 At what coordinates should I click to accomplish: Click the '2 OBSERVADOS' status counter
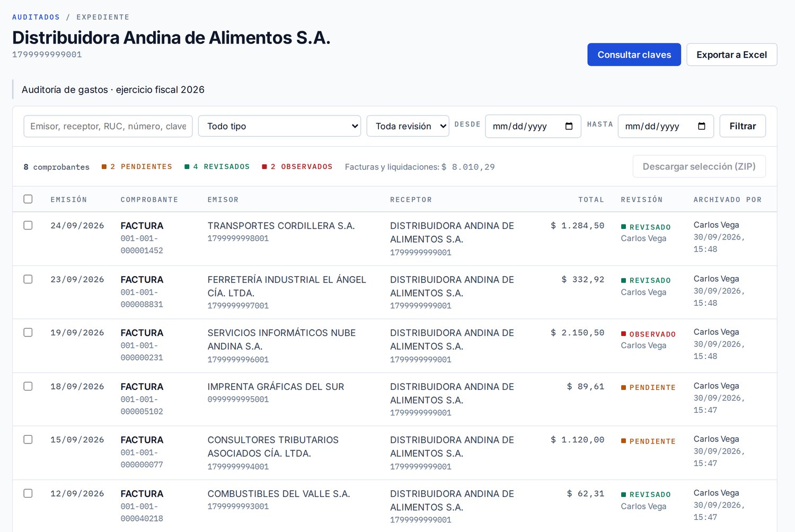pos(297,167)
